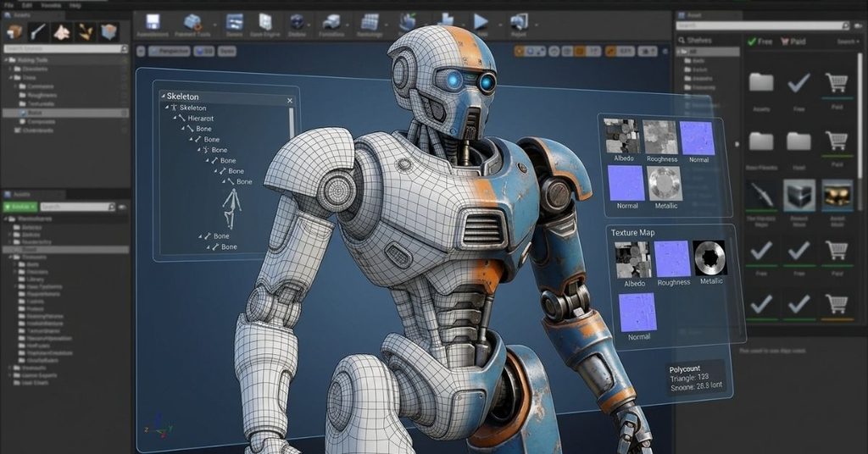Toggle the Paid cart filter
The width and height of the screenshot is (868, 454).
[784, 42]
